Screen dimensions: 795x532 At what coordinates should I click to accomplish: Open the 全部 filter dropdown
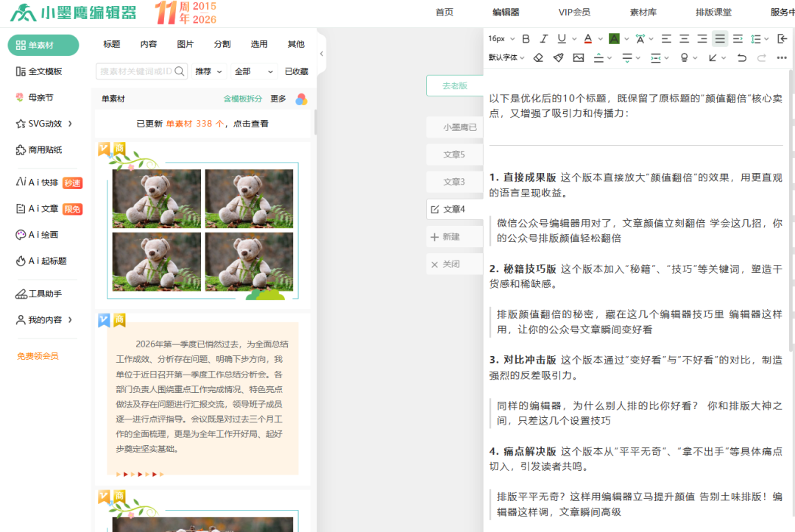pyautogui.click(x=253, y=71)
